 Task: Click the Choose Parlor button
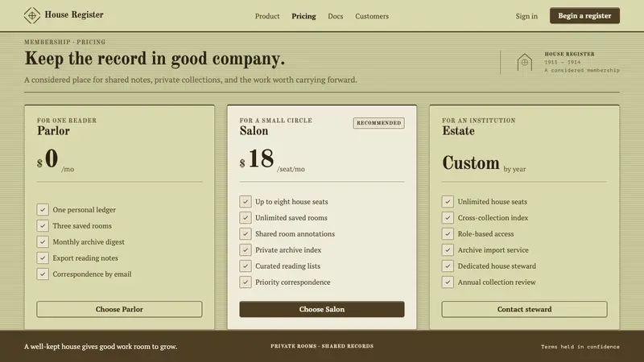[119, 309]
